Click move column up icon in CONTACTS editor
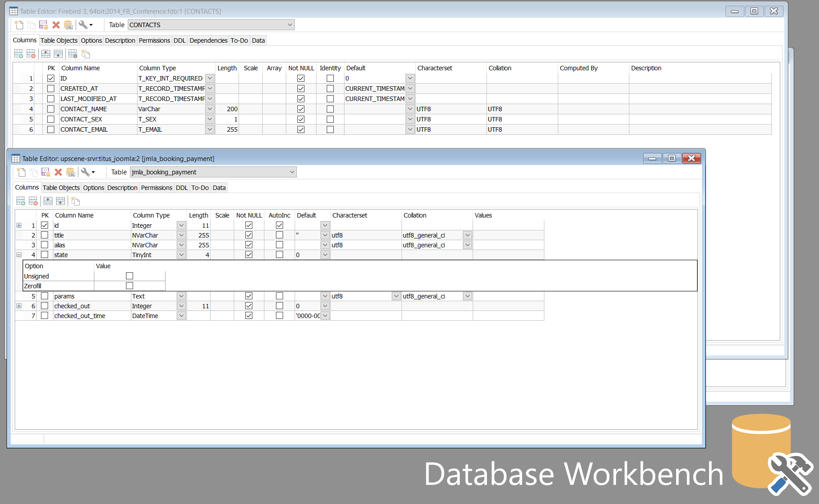The width and height of the screenshot is (819, 504). [46, 54]
